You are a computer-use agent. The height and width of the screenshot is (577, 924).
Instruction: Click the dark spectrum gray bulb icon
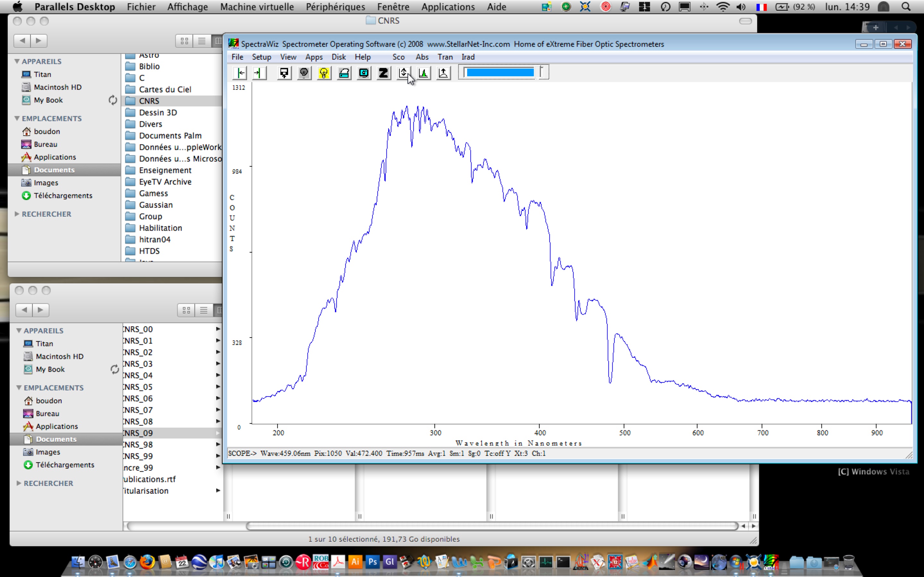click(x=304, y=72)
